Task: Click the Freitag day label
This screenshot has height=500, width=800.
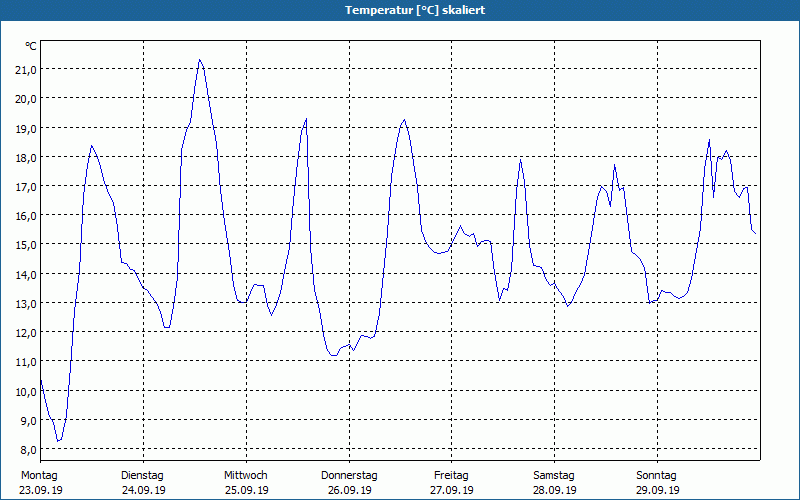Action: click(x=452, y=476)
